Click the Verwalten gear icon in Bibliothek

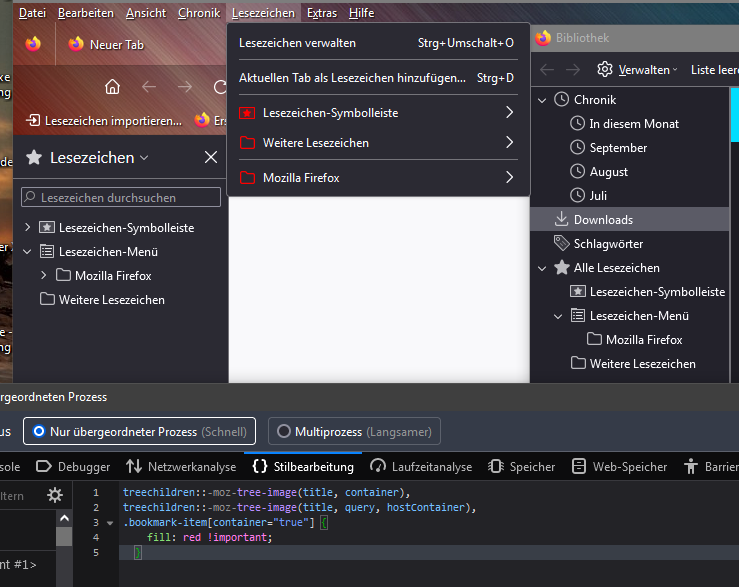pyautogui.click(x=605, y=70)
